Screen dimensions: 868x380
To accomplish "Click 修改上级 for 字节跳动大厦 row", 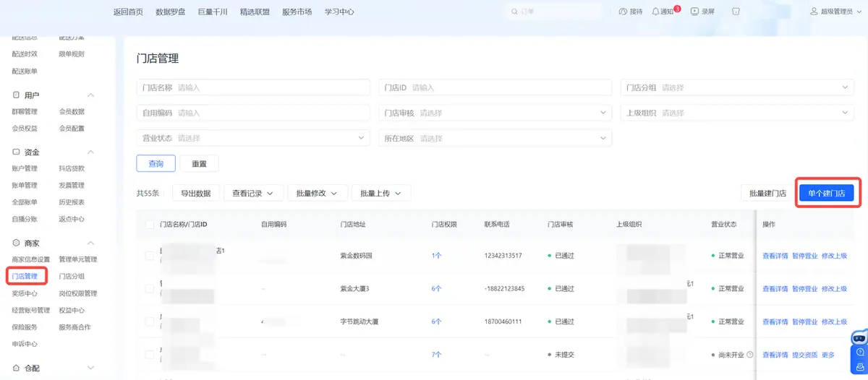I will (x=834, y=321).
